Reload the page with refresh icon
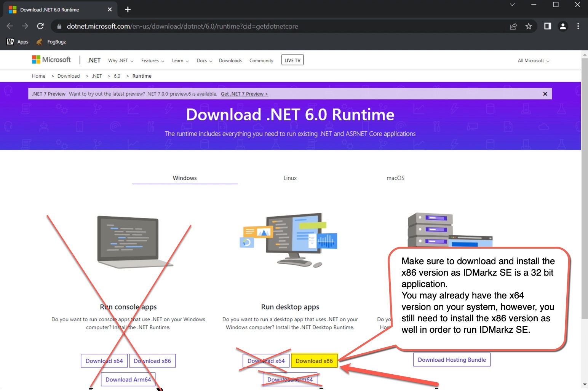Image resolution: width=588 pixels, height=391 pixels. 40,26
